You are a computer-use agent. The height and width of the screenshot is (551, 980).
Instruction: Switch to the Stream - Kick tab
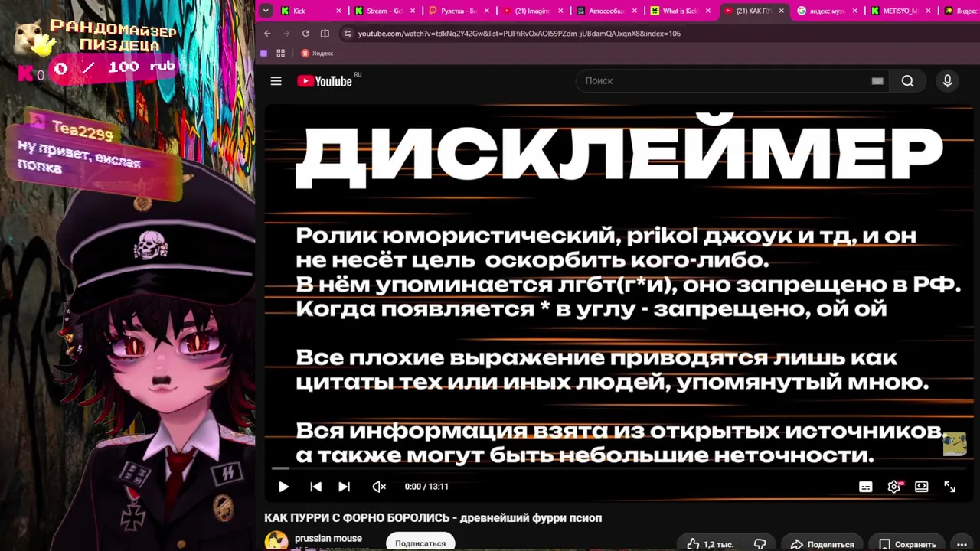pos(384,11)
